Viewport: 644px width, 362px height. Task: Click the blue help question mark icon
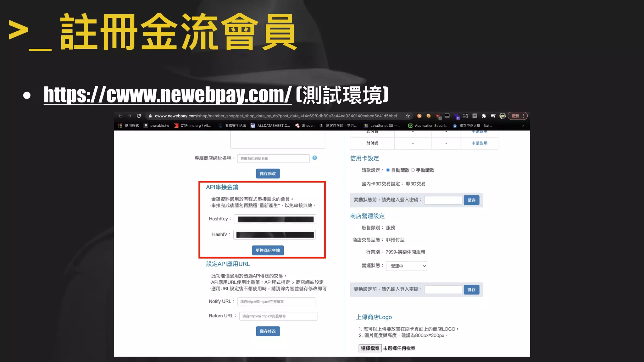315,158
